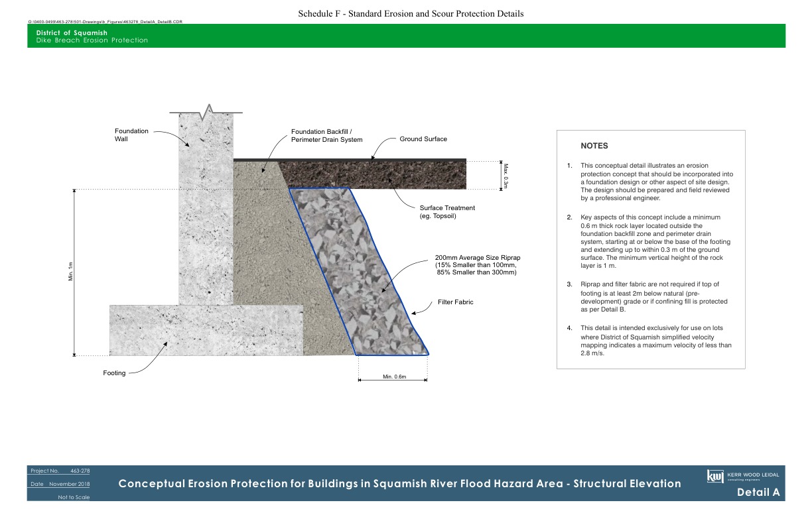Click the 'NOTES' heading

[x=594, y=146]
